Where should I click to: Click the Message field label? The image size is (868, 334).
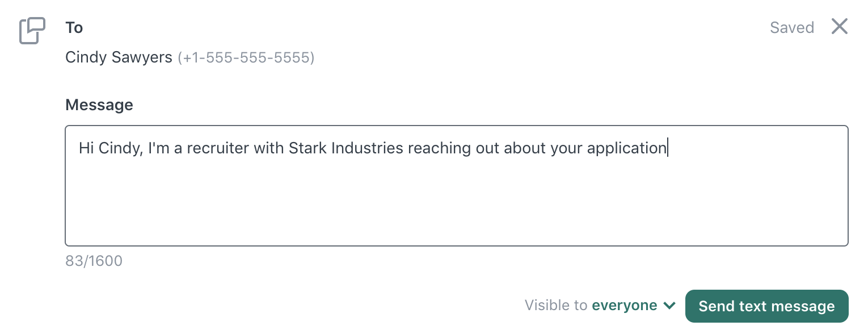coord(99,105)
